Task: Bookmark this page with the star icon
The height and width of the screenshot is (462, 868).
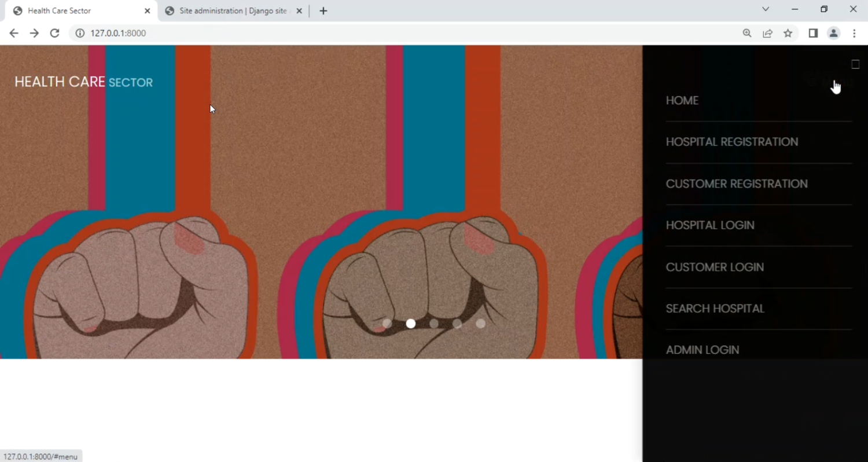Action: click(788, 33)
